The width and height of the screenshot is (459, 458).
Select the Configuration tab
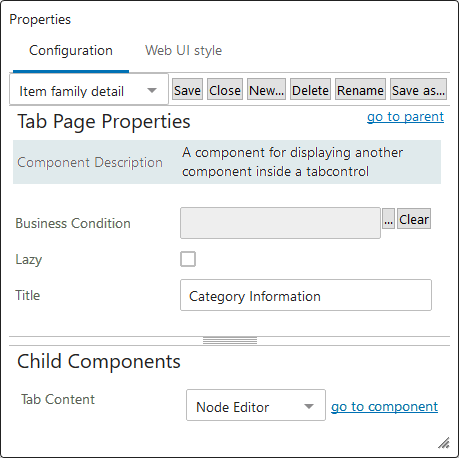click(x=71, y=50)
